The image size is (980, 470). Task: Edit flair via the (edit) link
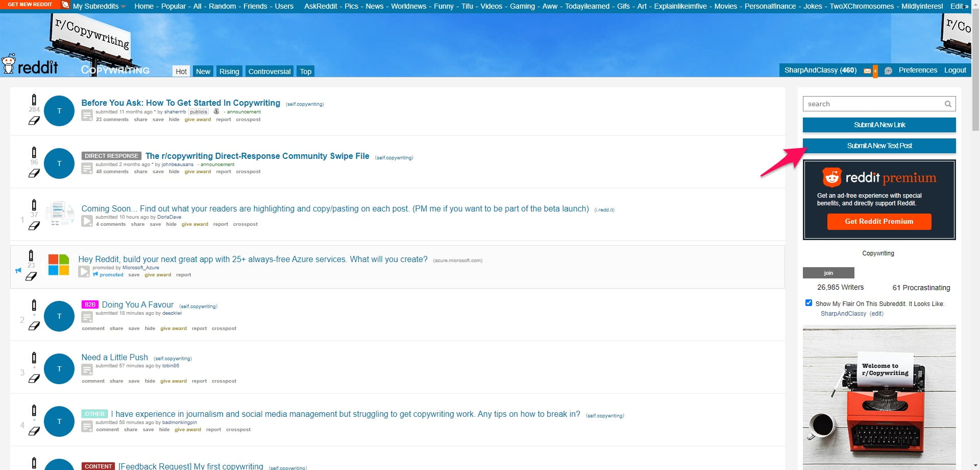[x=876, y=314]
